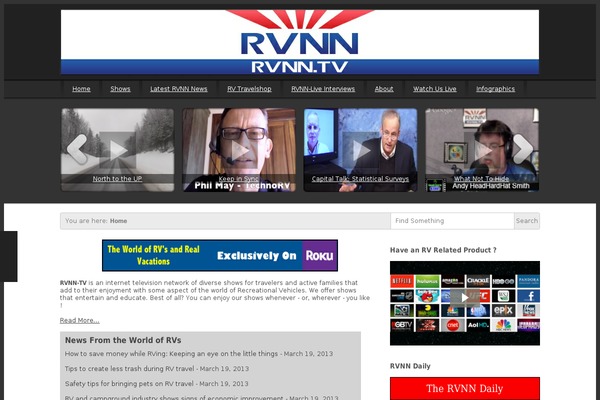The height and width of the screenshot is (400, 600).
Task: Click the North to the UP title link
Action: 117,179
